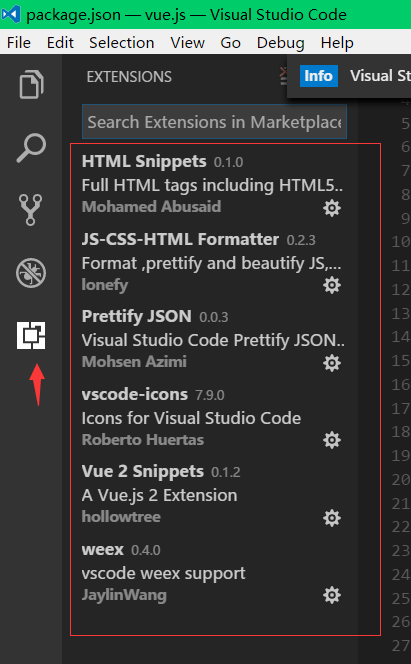The width and height of the screenshot is (411, 664).
Task: Click the VS Code logo in title bar
Action: (11, 14)
